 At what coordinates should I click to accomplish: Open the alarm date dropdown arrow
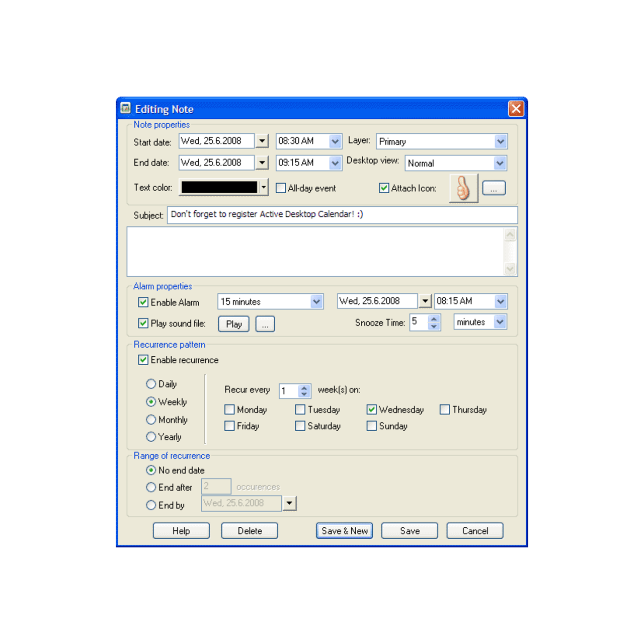(x=425, y=301)
